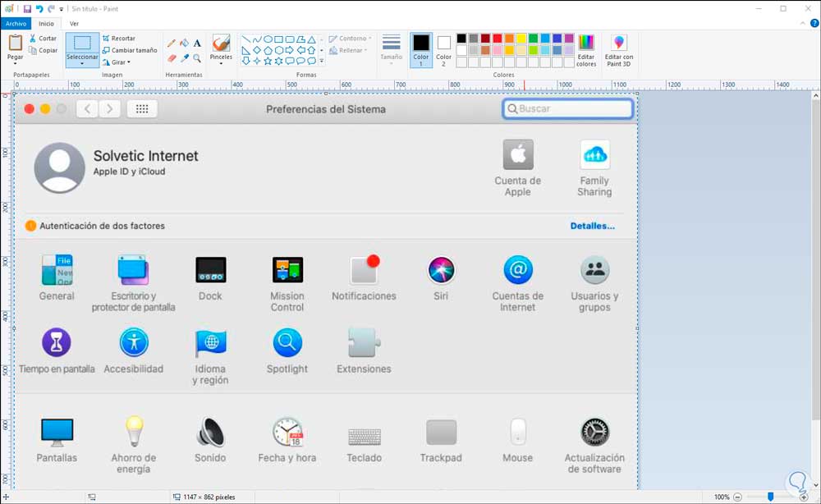Click the Mission Control preference icon

(x=287, y=269)
